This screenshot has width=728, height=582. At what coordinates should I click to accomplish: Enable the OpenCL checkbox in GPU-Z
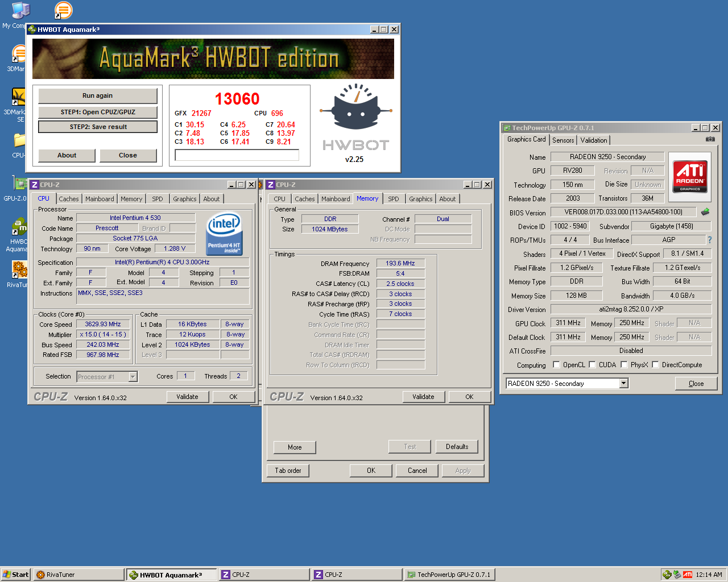tap(556, 365)
